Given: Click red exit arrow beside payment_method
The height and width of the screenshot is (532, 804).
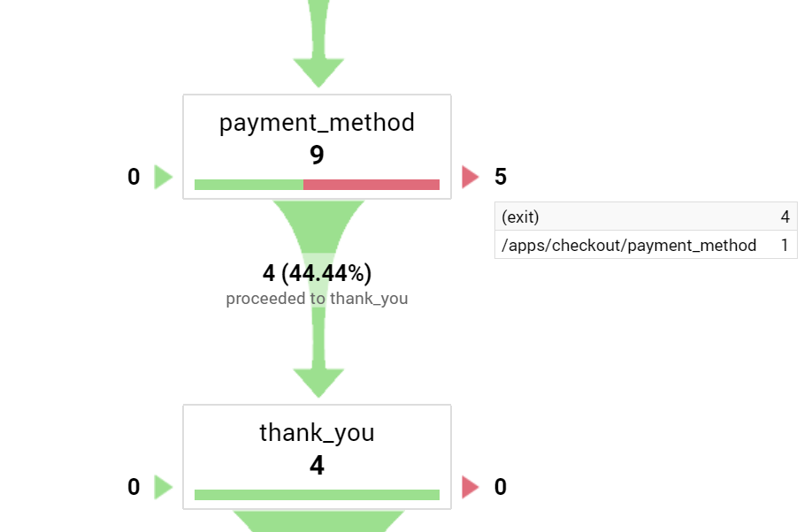Looking at the screenshot, I should (x=470, y=177).
